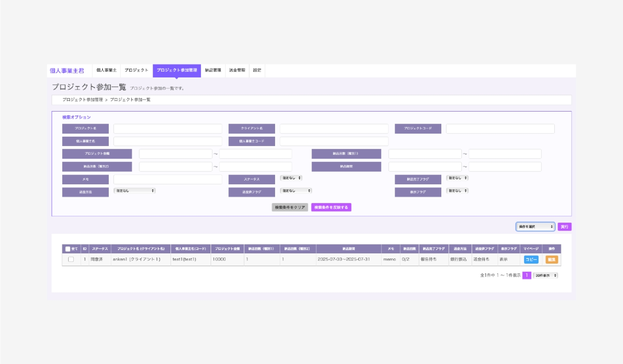Click the プロジェクト金額 maximum field
This screenshot has height=364, width=623.
pos(255,154)
